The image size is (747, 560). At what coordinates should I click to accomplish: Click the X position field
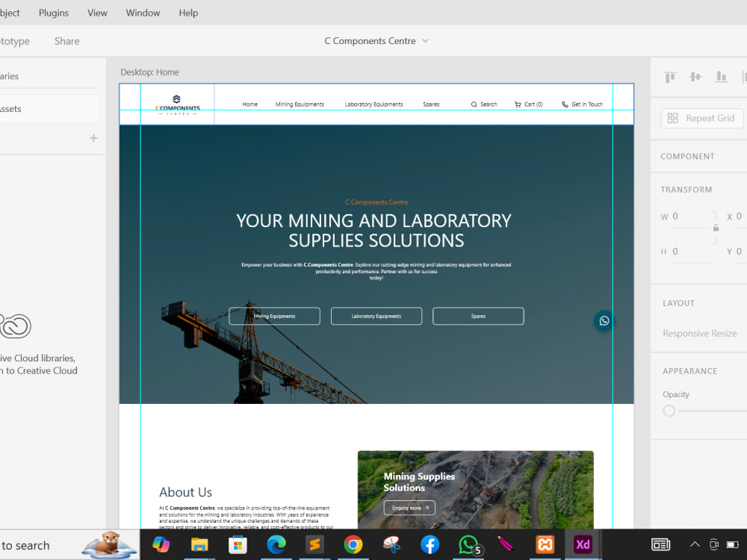tap(741, 217)
